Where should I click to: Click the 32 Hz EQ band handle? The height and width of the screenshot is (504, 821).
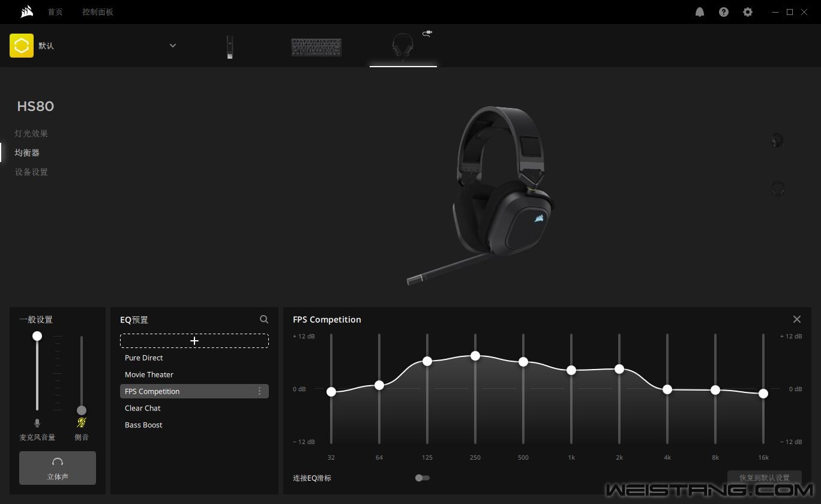coord(331,392)
